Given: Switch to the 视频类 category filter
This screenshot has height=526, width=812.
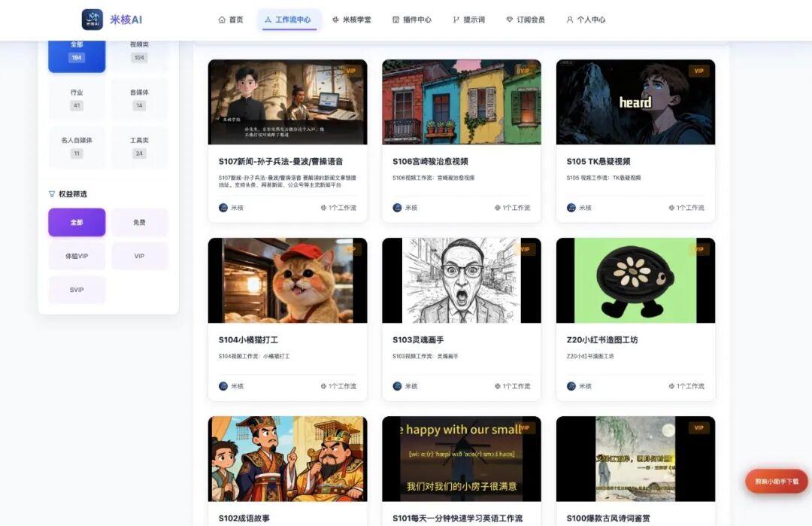Looking at the screenshot, I should coord(139,50).
